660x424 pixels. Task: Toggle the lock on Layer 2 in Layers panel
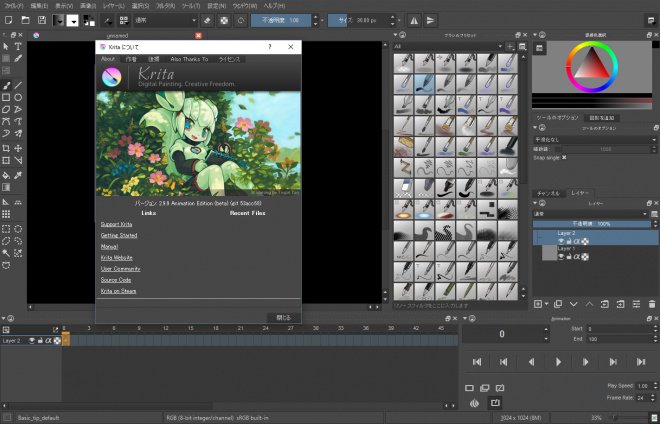569,241
